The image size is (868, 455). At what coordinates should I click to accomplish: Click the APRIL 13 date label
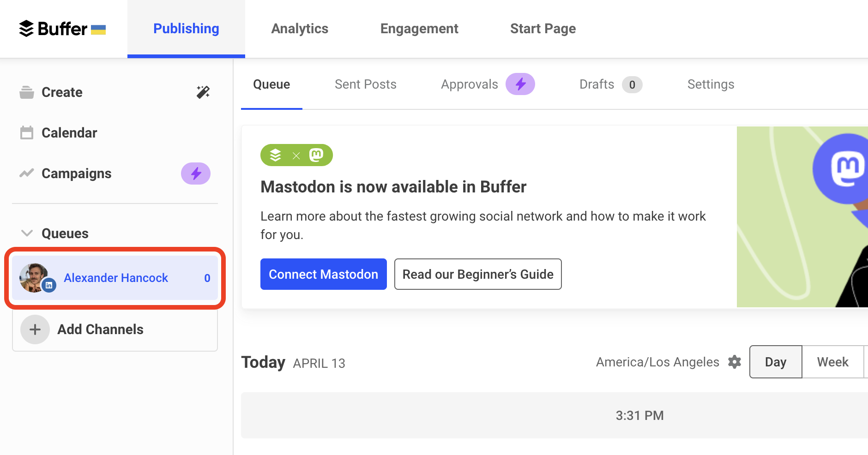(319, 364)
